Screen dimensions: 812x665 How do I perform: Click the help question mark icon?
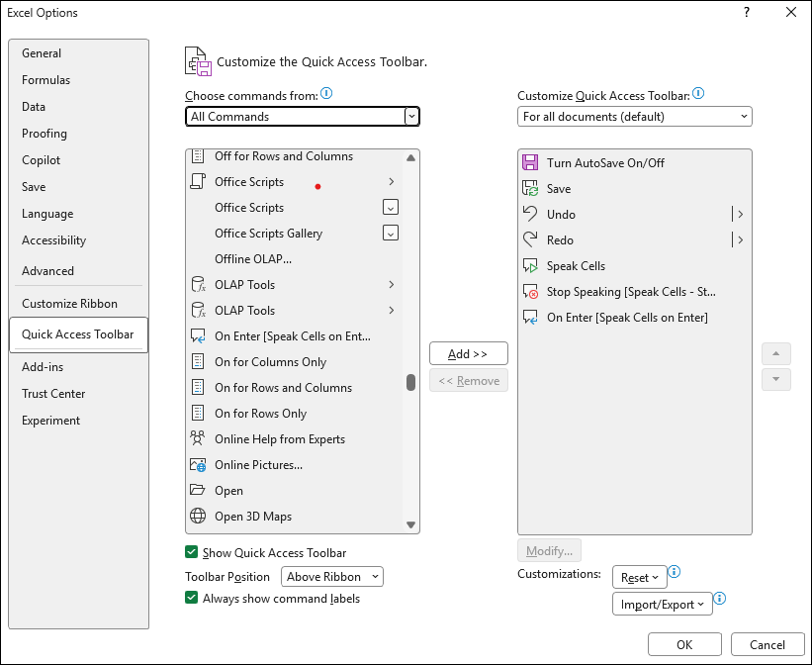tap(747, 13)
